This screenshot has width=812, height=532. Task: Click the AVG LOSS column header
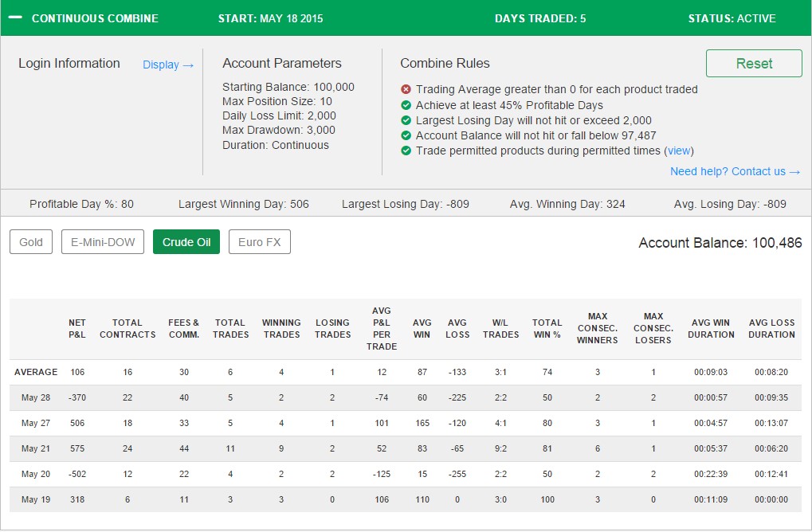(x=457, y=329)
